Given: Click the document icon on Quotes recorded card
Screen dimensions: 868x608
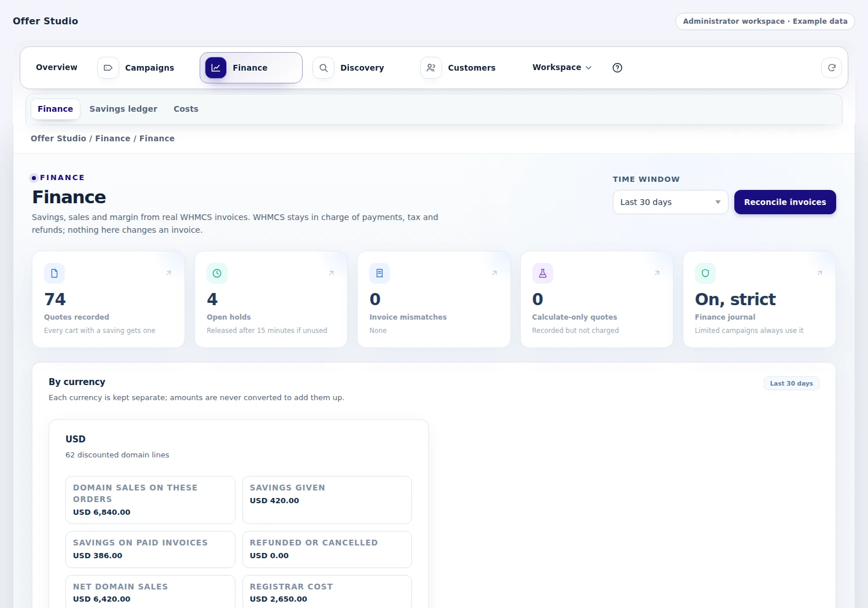Looking at the screenshot, I should tap(54, 273).
